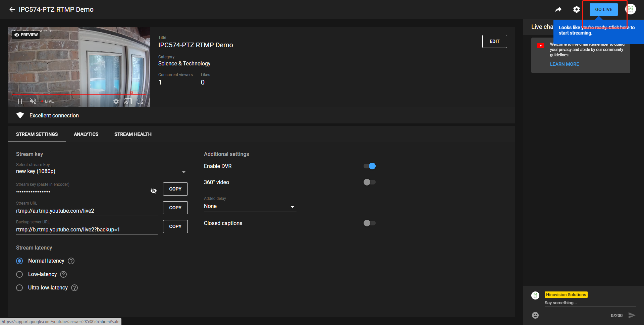
Task: Open the account avatar menu
Action: coord(631,9)
